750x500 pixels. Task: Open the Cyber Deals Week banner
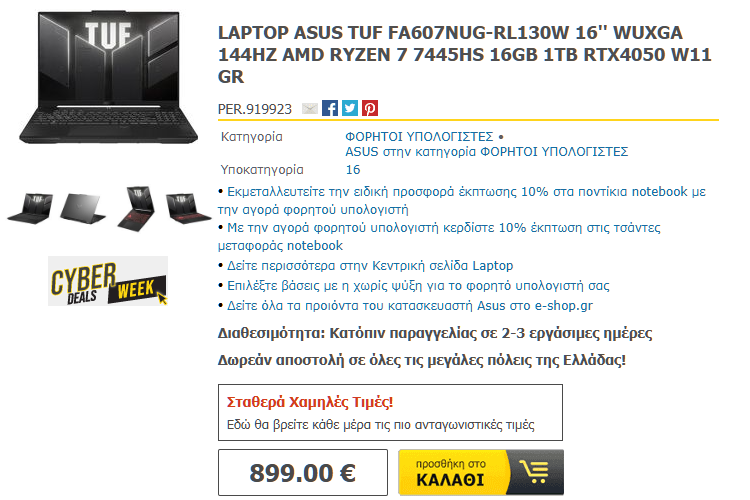coord(108,281)
